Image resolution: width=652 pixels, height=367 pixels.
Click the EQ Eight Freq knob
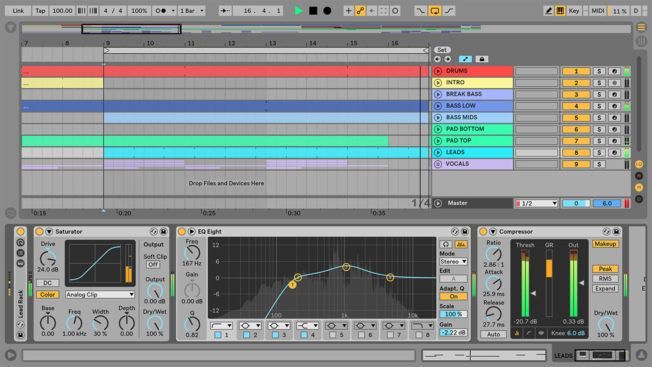click(192, 252)
